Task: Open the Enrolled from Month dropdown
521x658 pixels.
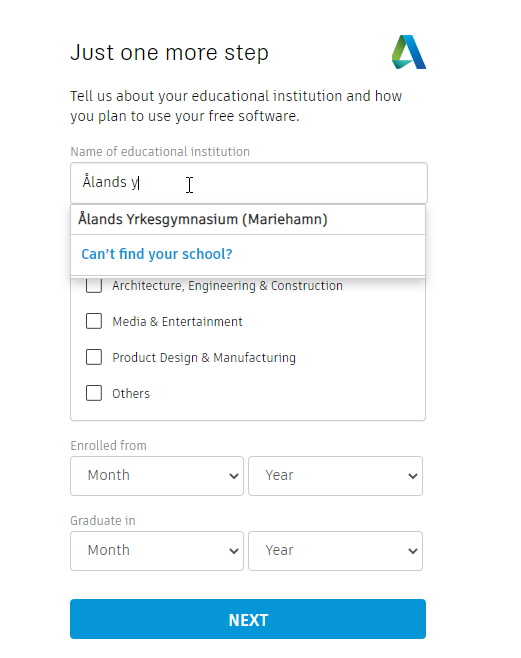Action: [157, 476]
